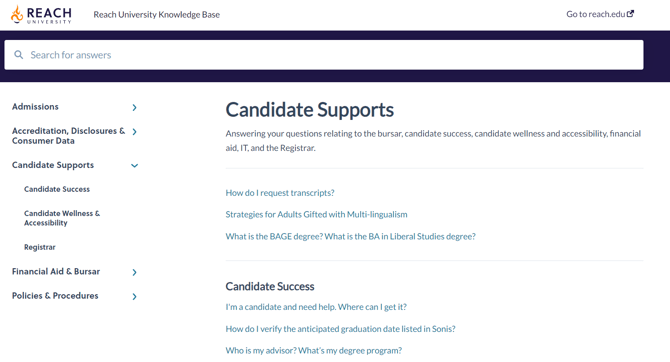This screenshot has width=670, height=362.
Task: Expand the Policies & Procedures chevron
Action: pos(134,297)
